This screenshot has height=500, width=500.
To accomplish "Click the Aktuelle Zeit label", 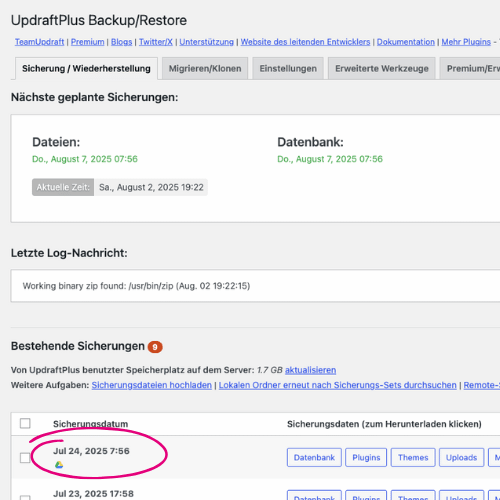I will (x=63, y=187).
